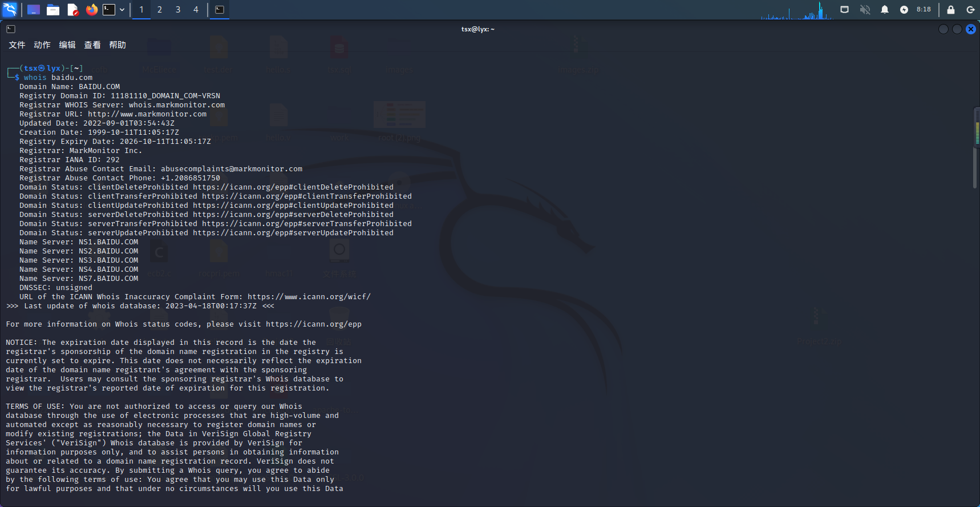This screenshot has width=980, height=507.
Task: Open the text editor launcher in the panel
Action: pyautogui.click(x=72, y=10)
